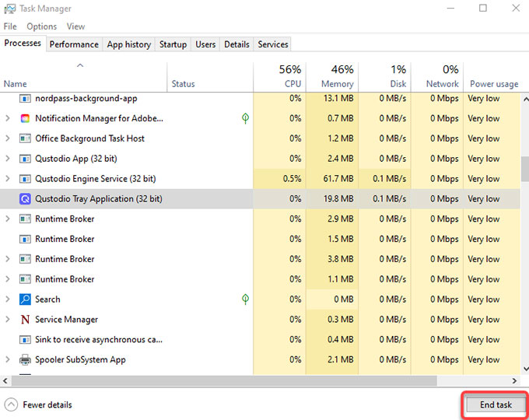This screenshot has width=529, height=420.
Task: Click the horizontal scrollbar thumb
Action: (224, 381)
